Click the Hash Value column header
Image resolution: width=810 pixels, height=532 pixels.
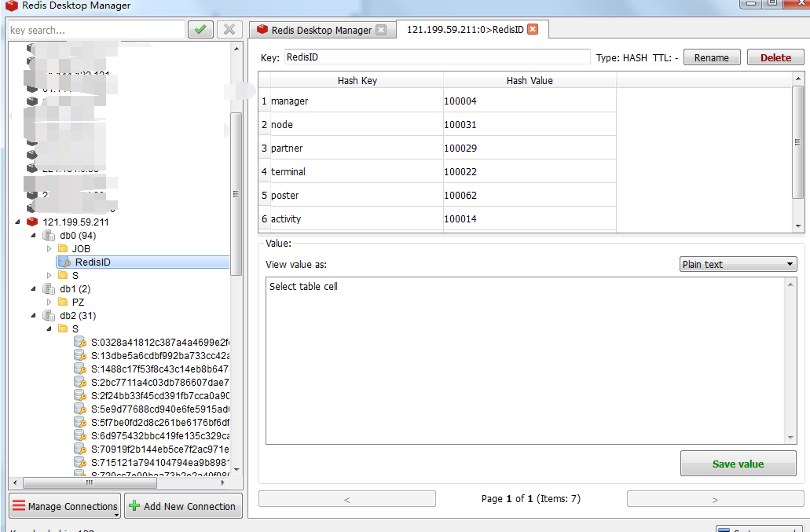pyautogui.click(x=530, y=80)
